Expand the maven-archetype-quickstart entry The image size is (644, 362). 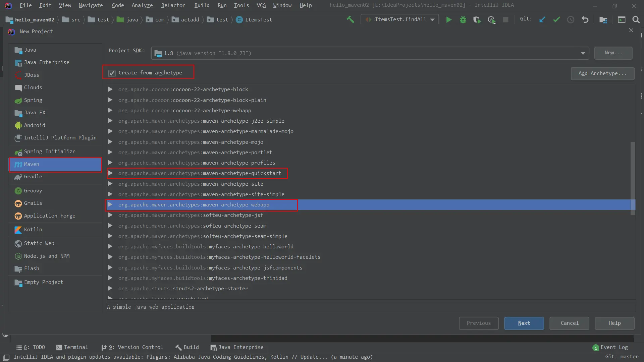pyautogui.click(x=110, y=173)
